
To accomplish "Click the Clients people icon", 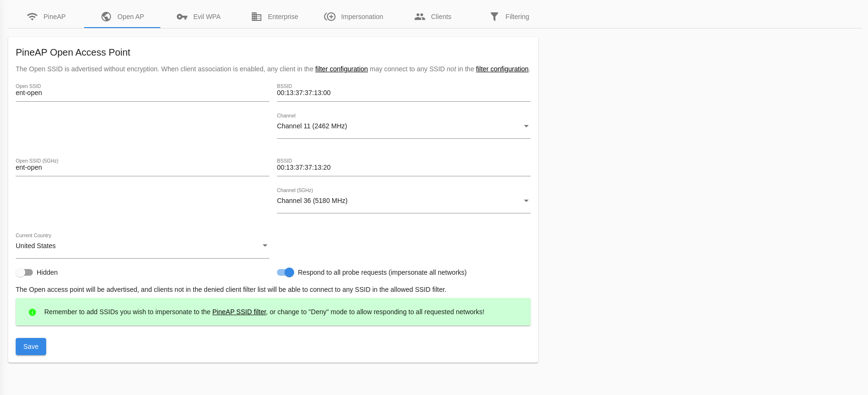I will (x=420, y=17).
